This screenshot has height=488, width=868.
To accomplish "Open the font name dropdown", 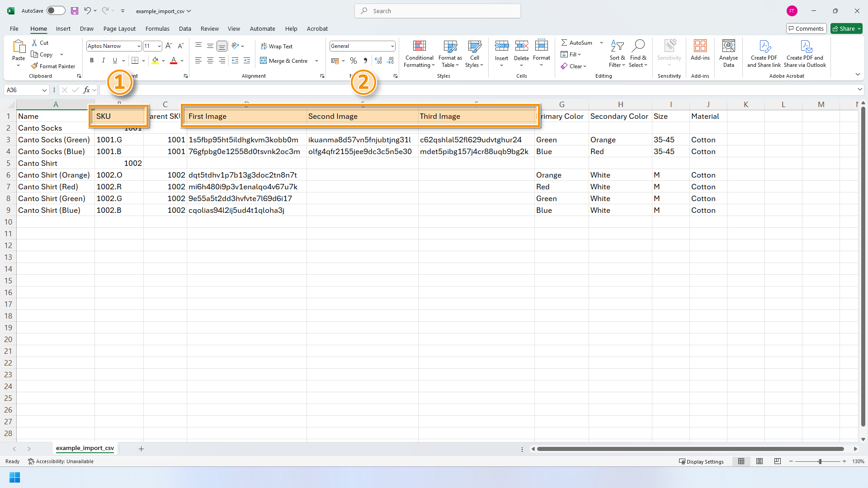I will [139, 46].
